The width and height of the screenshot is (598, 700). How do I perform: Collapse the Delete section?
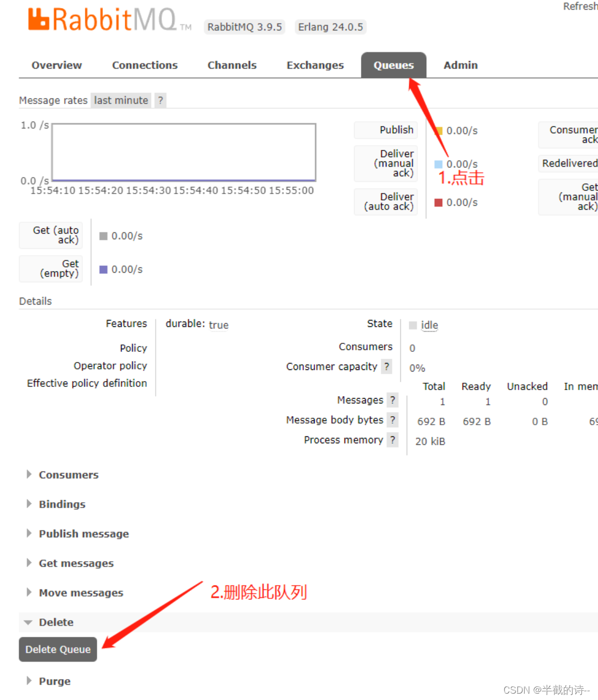pyautogui.click(x=56, y=622)
